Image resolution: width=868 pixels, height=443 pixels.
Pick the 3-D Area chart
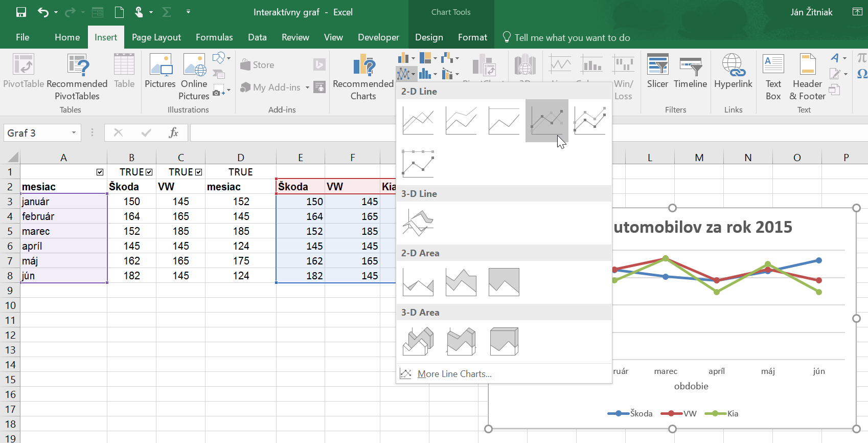(x=418, y=342)
